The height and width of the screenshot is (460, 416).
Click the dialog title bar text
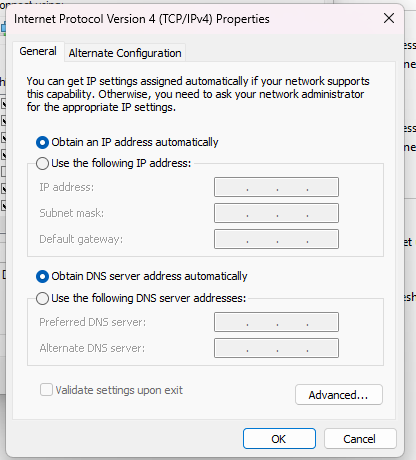tap(142, 19)
